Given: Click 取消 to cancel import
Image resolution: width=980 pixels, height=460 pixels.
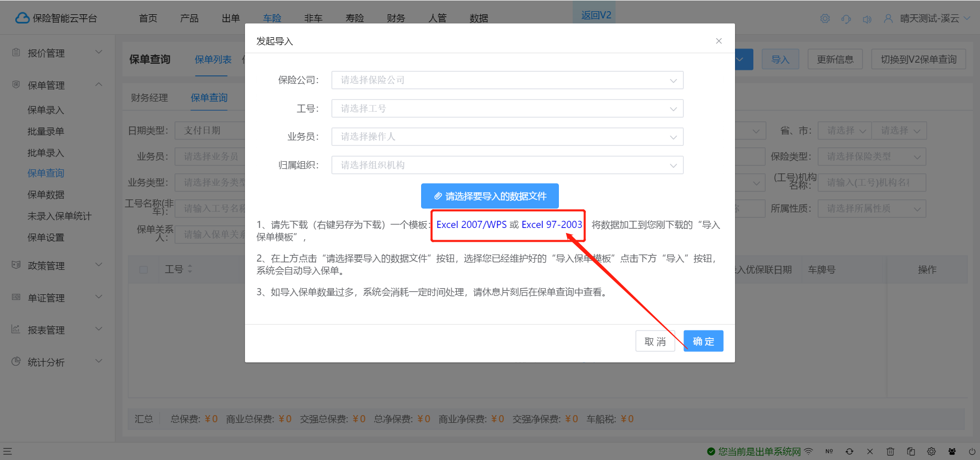Looking at the screenshot, I should click(655, 341).
